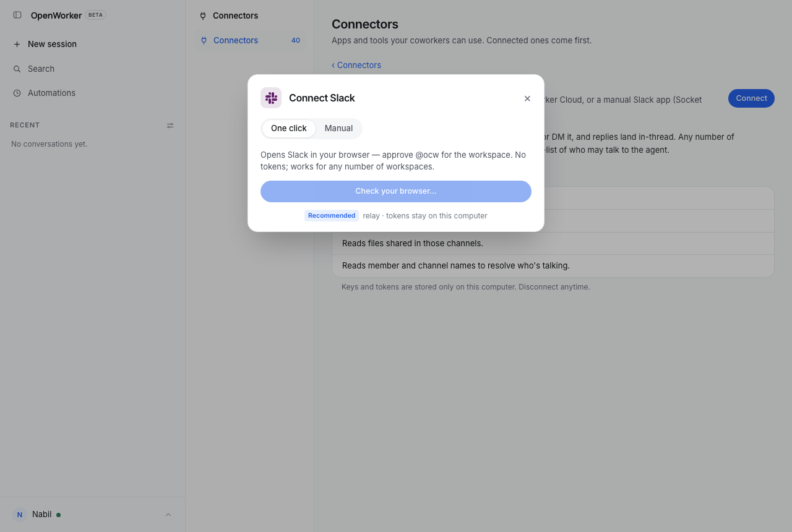Click the Check your browser button

coord(396,191)
